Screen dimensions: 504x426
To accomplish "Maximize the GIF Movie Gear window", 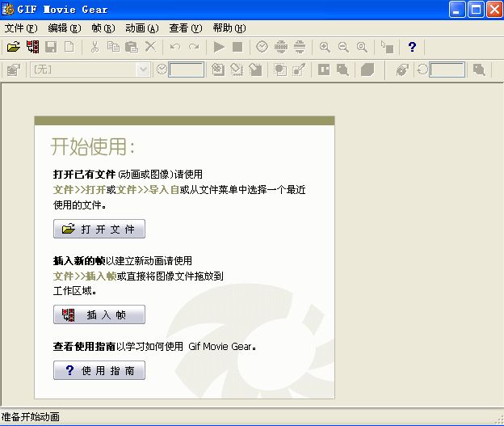I will click(476, 9).
